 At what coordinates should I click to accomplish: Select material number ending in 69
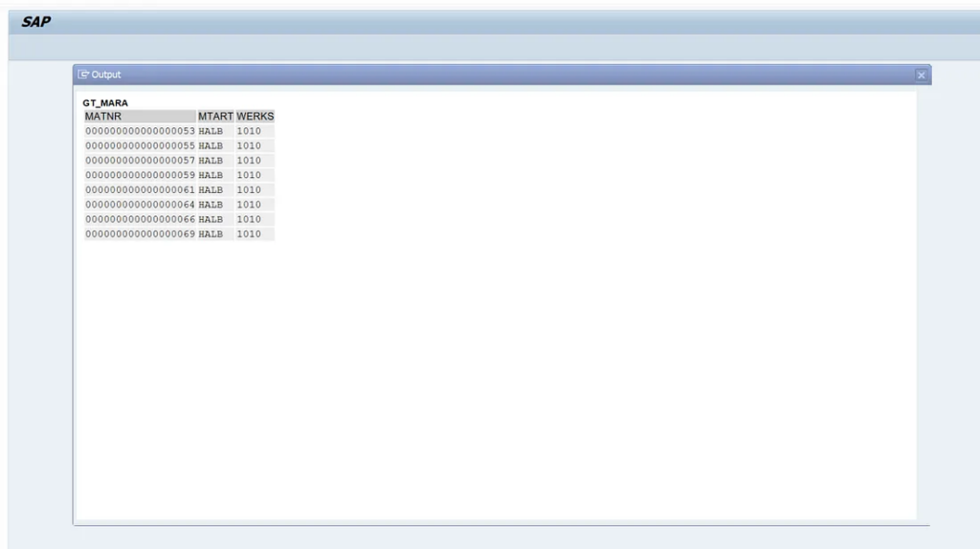point(140,234)
